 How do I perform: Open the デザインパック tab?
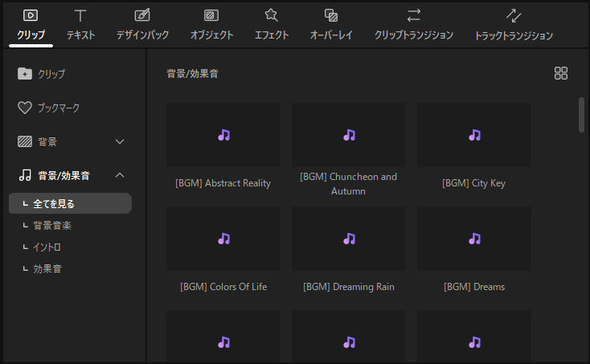(142, 24)
